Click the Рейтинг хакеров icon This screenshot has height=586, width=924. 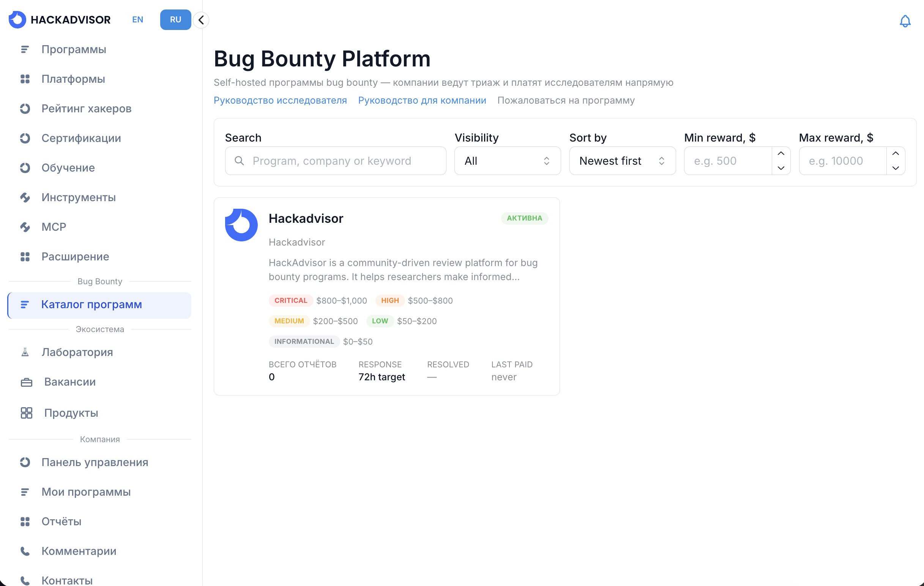[x=25, y=109]
